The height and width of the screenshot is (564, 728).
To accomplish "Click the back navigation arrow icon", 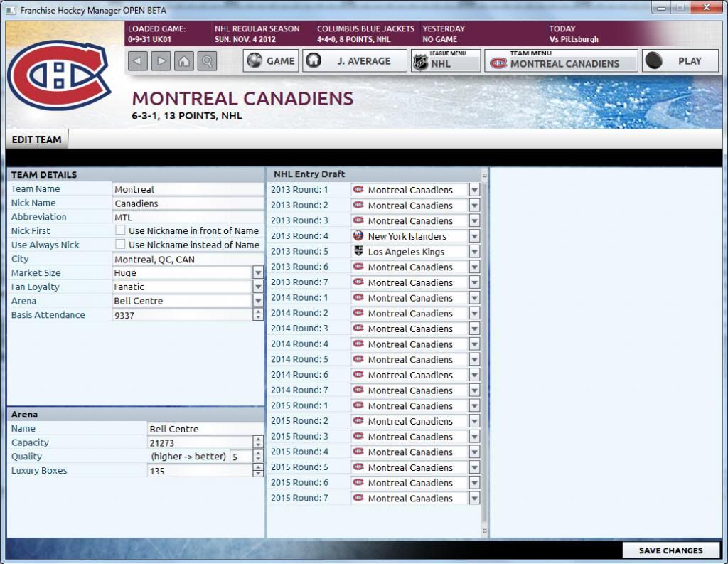I will click(x=138, y=61).
